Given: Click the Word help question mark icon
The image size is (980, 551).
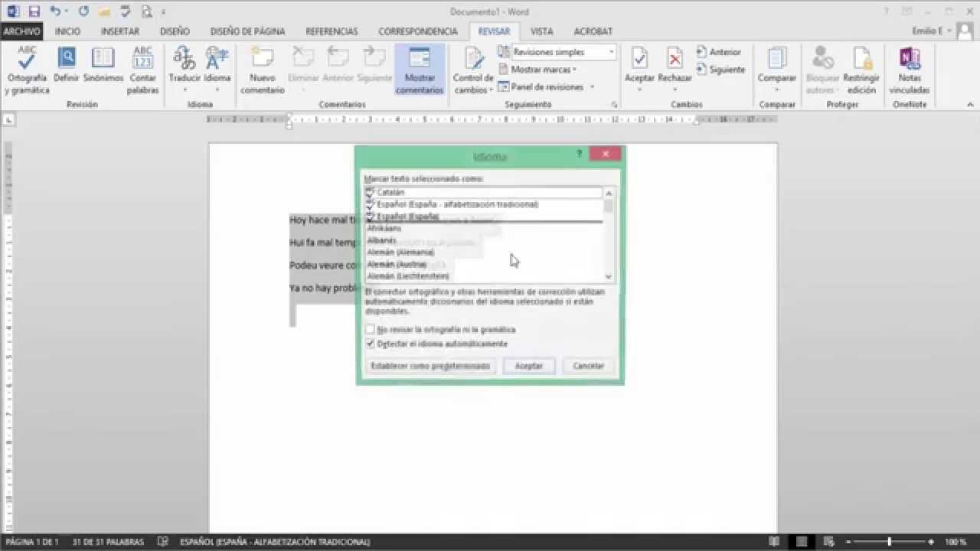Looking at the screenshot, I should click(x=886, y=11).
